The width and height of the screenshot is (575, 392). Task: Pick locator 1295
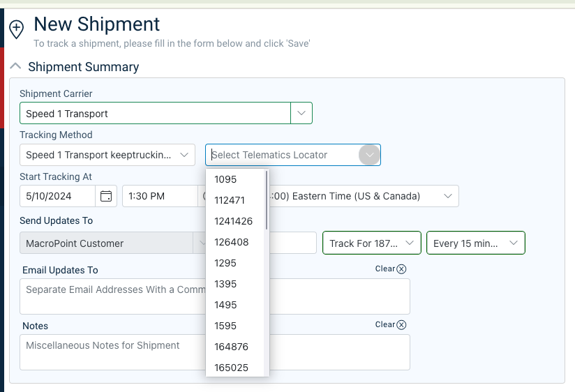tap(234, 263)
